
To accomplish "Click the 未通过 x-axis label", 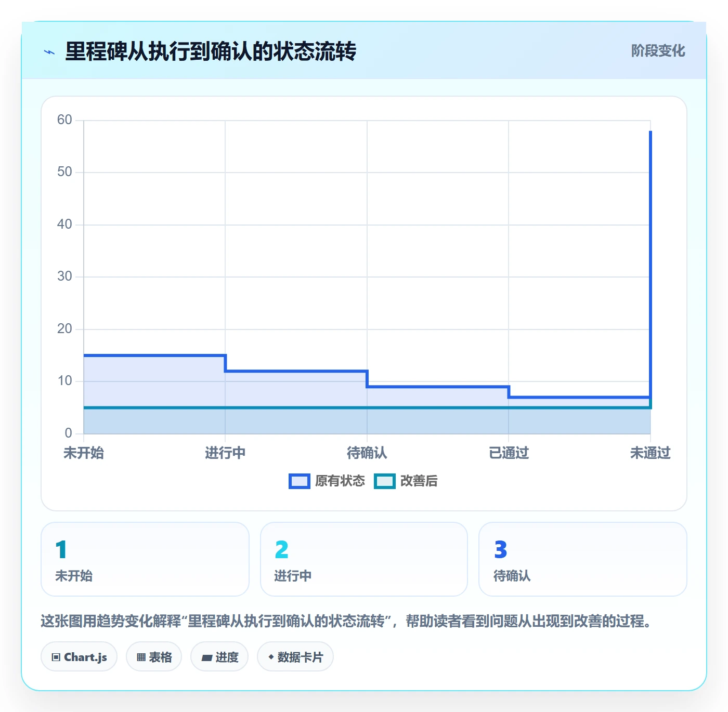I will click(x=650, y=453).
